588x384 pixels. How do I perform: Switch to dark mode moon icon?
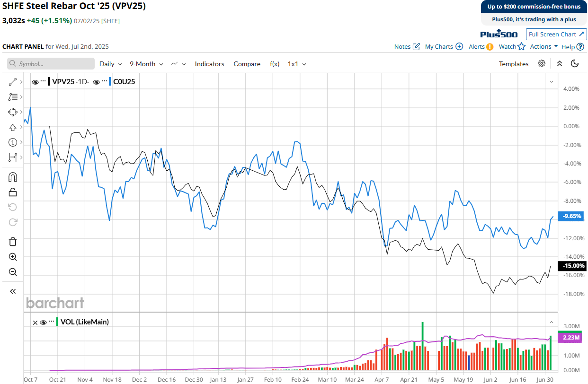575,64
